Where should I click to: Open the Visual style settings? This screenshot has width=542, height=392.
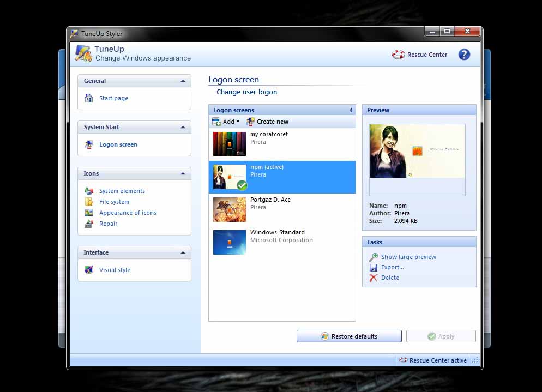point(115,270)
